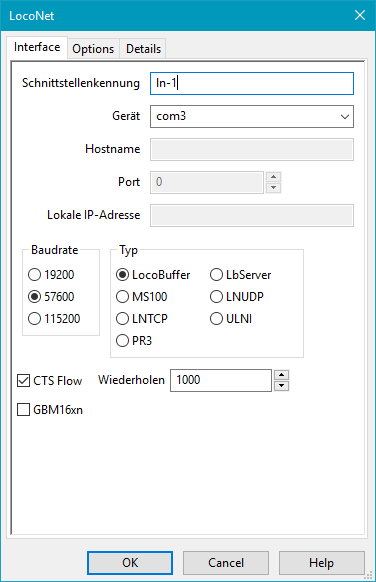The image size is (376, 582).
Task: Choose the MS100 interface type
Action: [122, 297]
